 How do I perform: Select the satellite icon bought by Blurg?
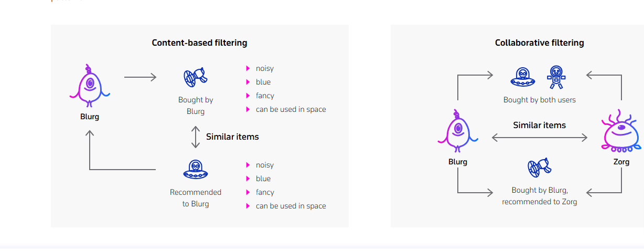196,78
